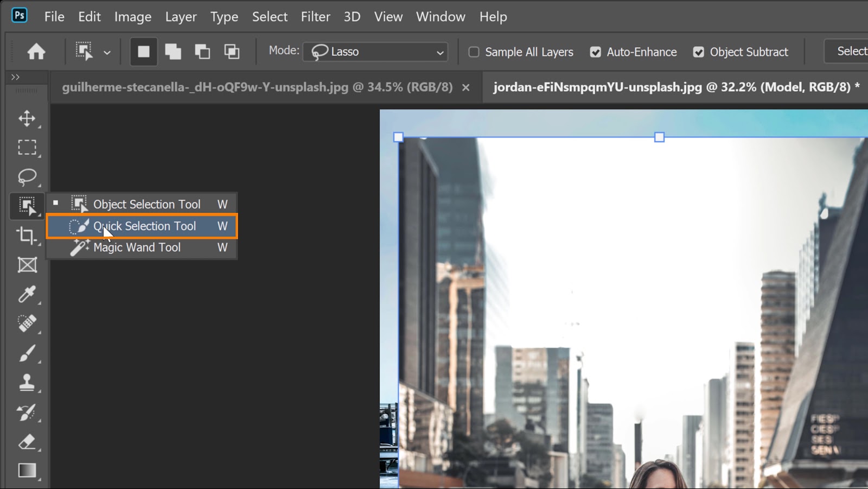
Task: Open the tool preset picker dropdown
Action: pyautogui.click(x=107, y=53)
